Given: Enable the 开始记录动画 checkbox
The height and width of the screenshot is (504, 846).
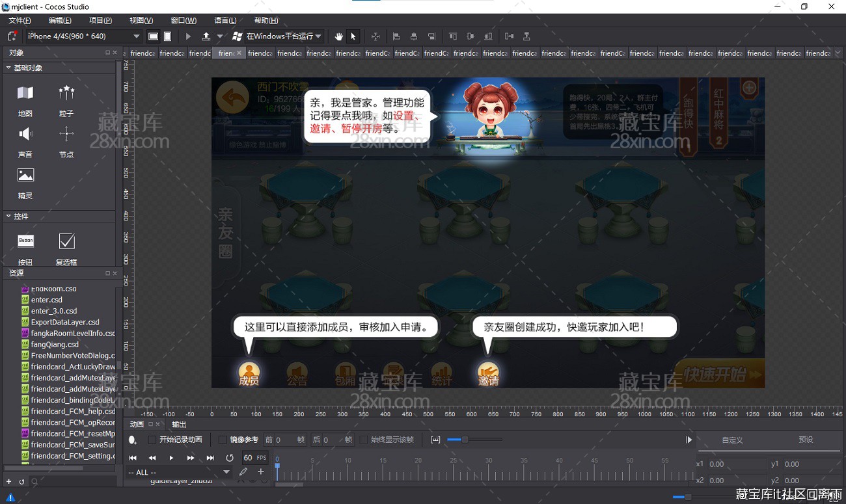Looking at the screenshot, I should coord(152,440).
